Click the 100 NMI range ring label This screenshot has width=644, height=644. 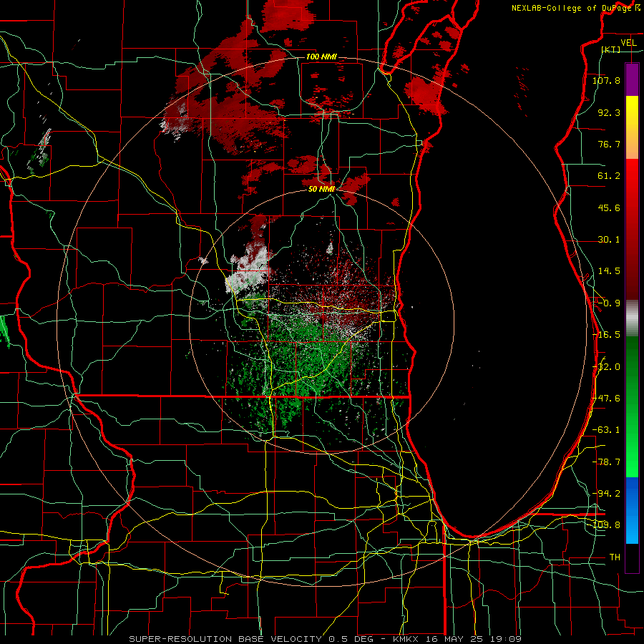point(321,57)
